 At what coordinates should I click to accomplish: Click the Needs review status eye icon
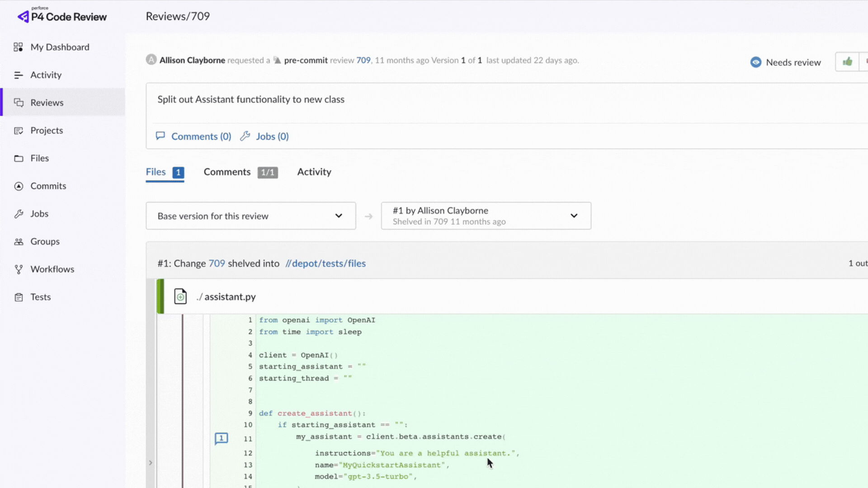pos(755,62)
